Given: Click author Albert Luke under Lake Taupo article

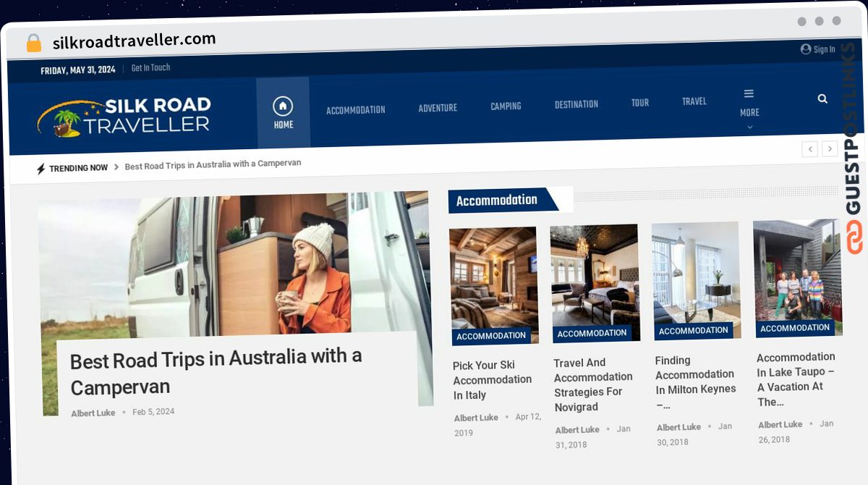Looking at the screenshot, I should point(780,425).
